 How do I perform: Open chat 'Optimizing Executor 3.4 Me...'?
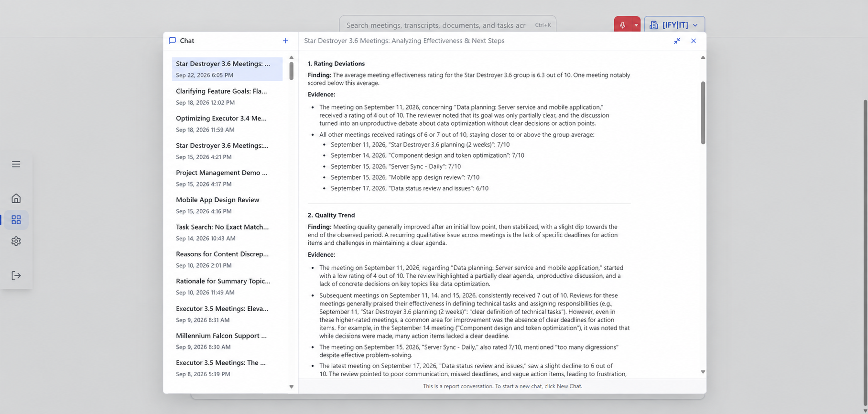pos(227,123)
